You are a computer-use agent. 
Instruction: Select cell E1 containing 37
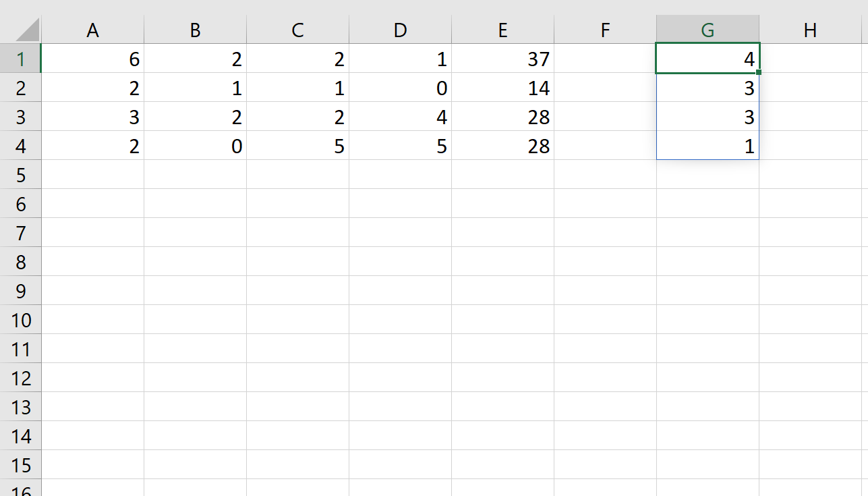point(503,59)
